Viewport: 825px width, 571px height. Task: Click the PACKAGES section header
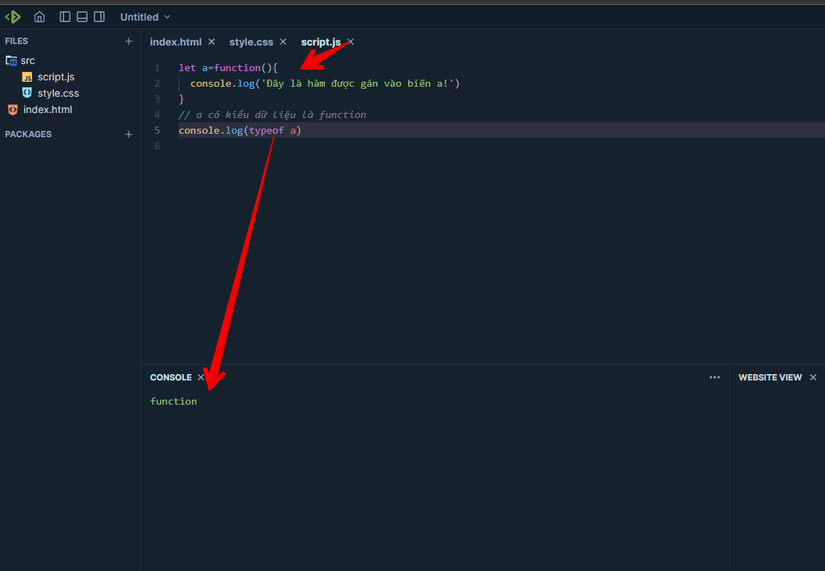pos(28,134)
